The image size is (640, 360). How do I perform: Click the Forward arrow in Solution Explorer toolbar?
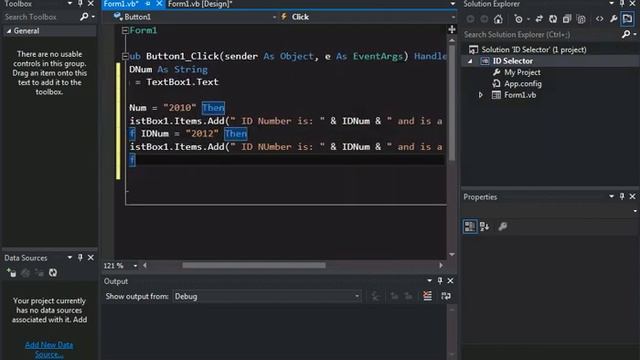484,19
